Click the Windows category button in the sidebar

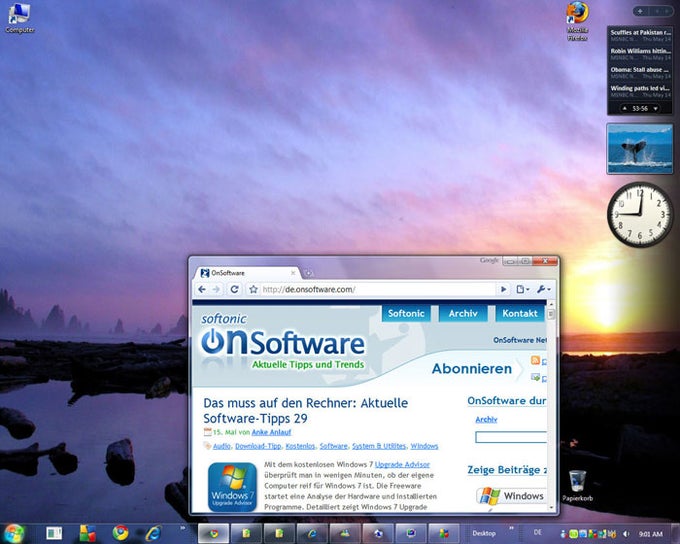point(512,496)
